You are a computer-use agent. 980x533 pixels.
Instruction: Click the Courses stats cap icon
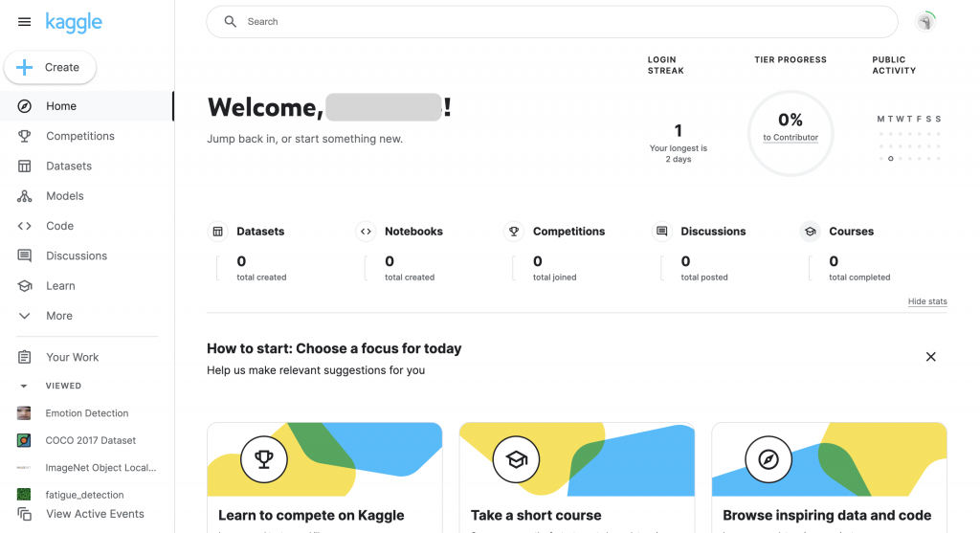(x=810, y=232)
